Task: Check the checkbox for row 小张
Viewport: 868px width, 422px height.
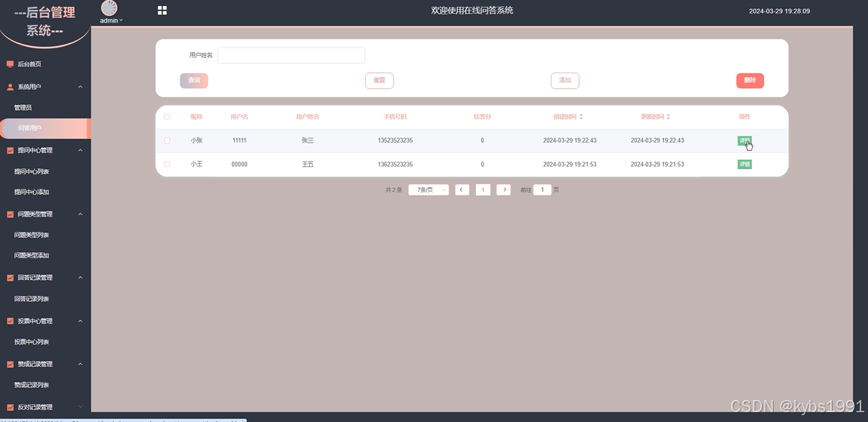Action: click(167, 140)
